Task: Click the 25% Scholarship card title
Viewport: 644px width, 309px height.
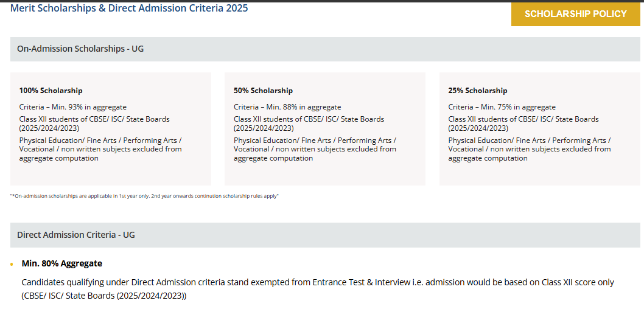Action: [x=478, y=90]
